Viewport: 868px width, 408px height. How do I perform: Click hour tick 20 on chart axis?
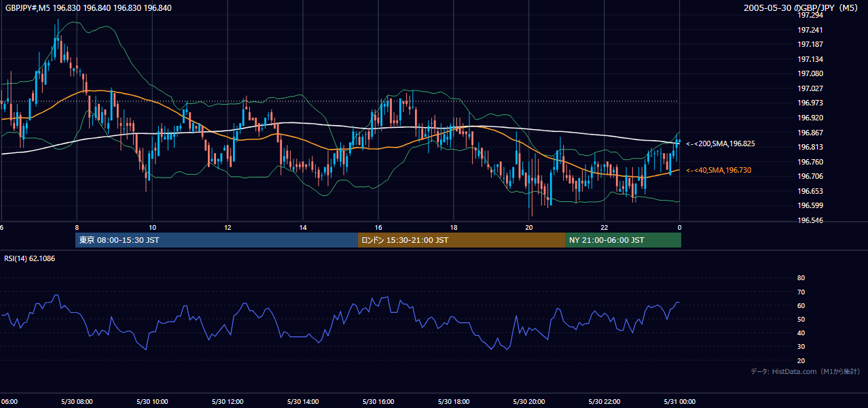click(529, 227)
